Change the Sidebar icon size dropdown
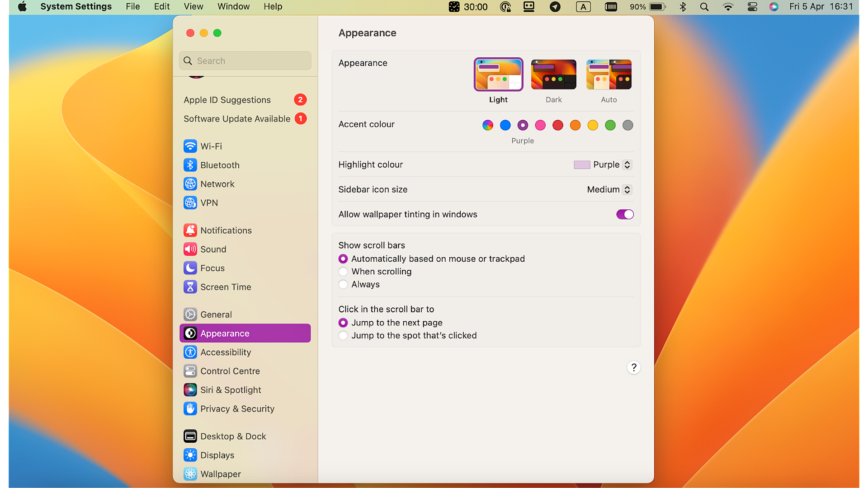Viewport: 868px width, 488px height. (627, 189)
